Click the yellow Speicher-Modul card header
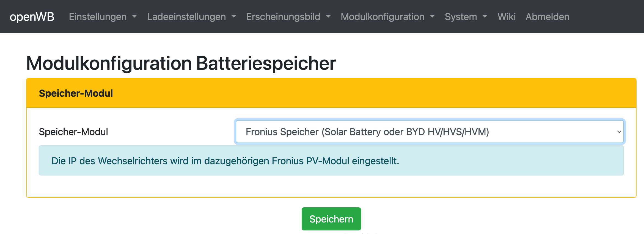 point(331,93)
